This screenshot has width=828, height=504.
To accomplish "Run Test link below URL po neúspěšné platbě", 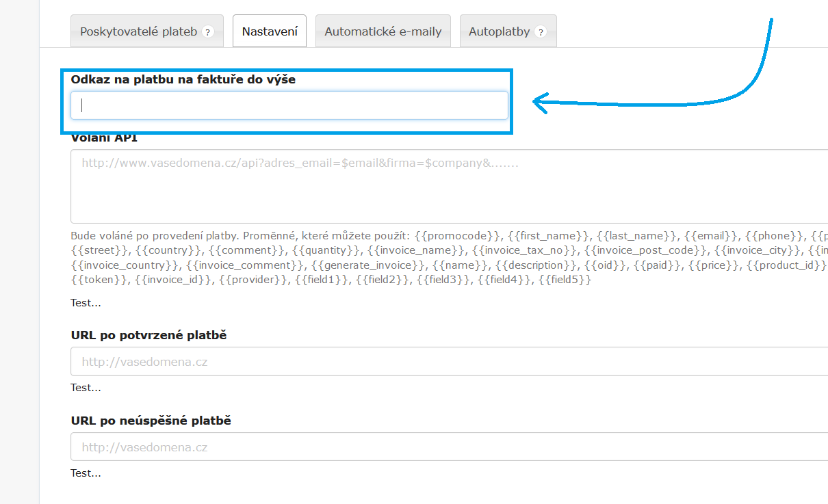I will click(86, 473).
